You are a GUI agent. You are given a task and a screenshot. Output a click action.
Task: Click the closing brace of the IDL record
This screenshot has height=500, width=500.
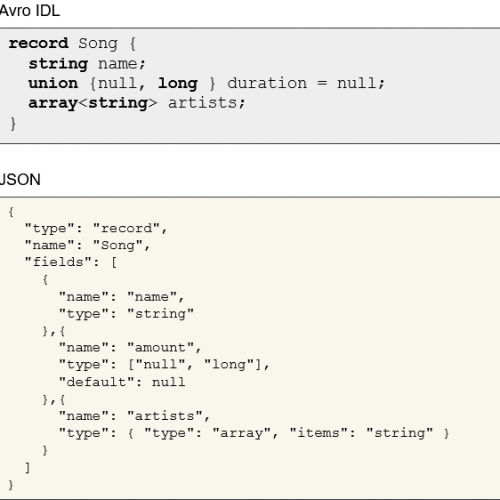click(x=13, y=124)
